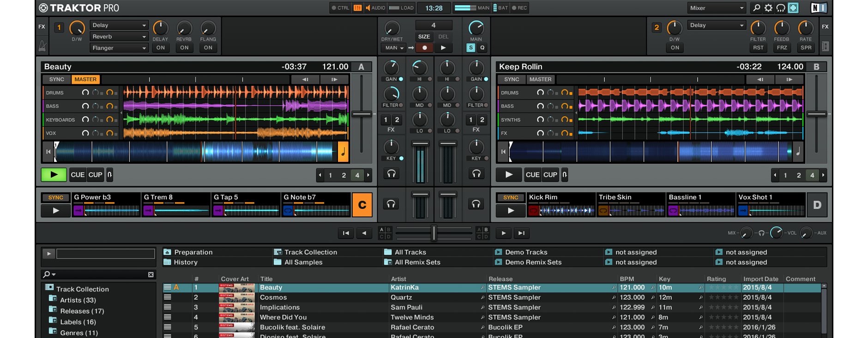Open the Mixer layout dropdown
The height and width of the screenshot is (338, 868).
(x=717, y=8)
